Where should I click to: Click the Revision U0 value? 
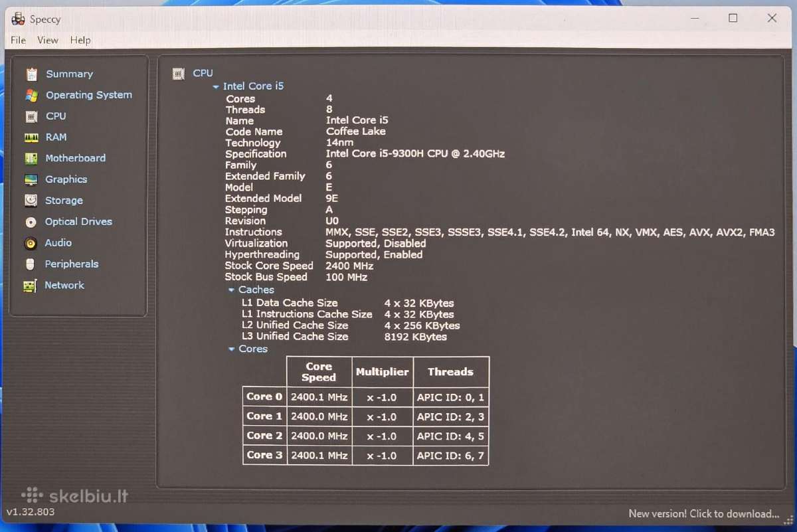[332, 221]
